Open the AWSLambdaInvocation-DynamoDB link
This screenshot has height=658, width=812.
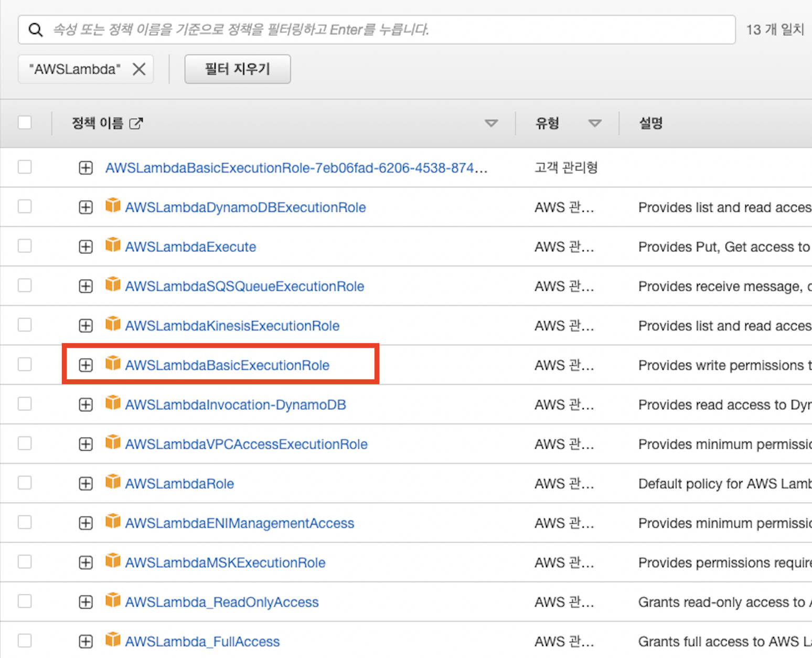236,405
